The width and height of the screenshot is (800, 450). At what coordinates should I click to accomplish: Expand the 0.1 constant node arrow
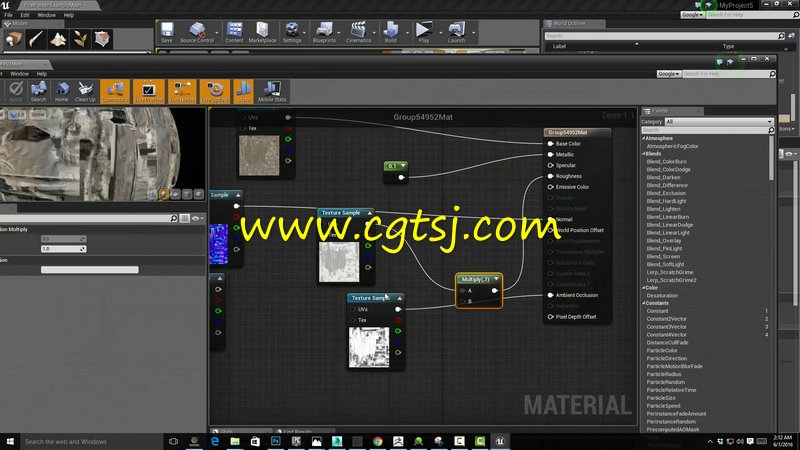[x=403, y=166]
